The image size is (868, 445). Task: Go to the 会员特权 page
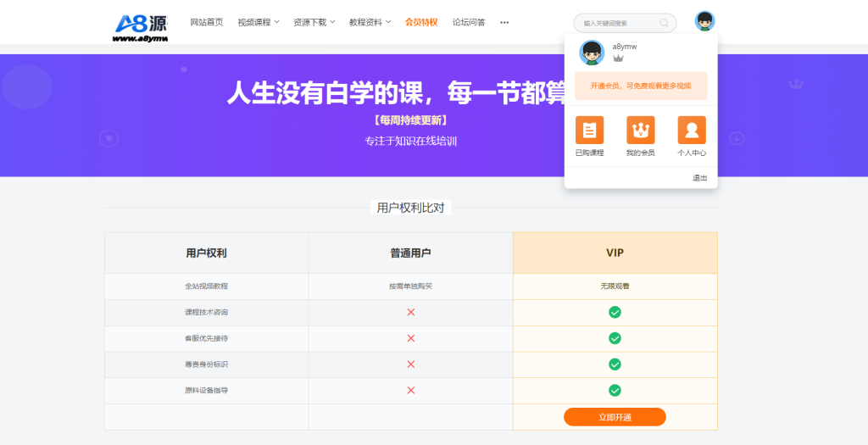click(x=421, y=22)
